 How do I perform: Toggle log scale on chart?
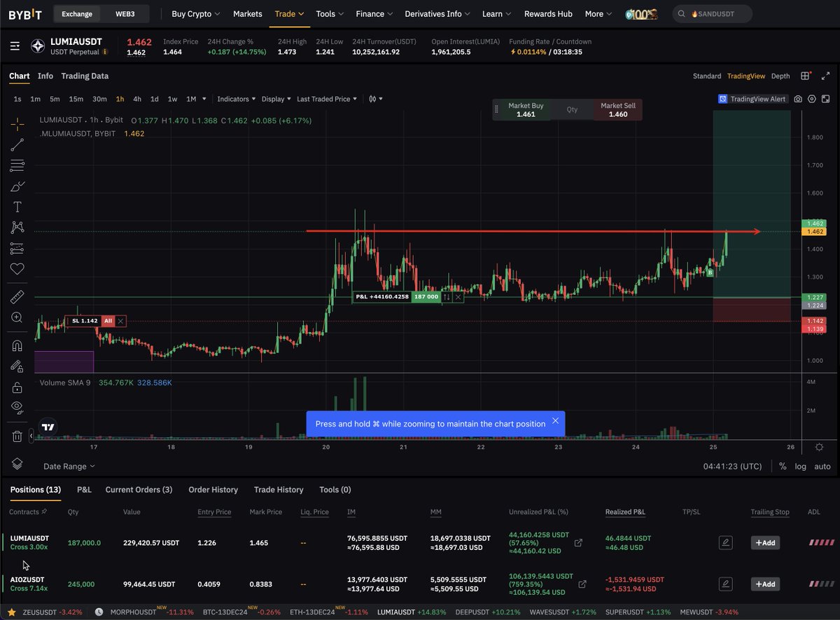pos(800,466)
